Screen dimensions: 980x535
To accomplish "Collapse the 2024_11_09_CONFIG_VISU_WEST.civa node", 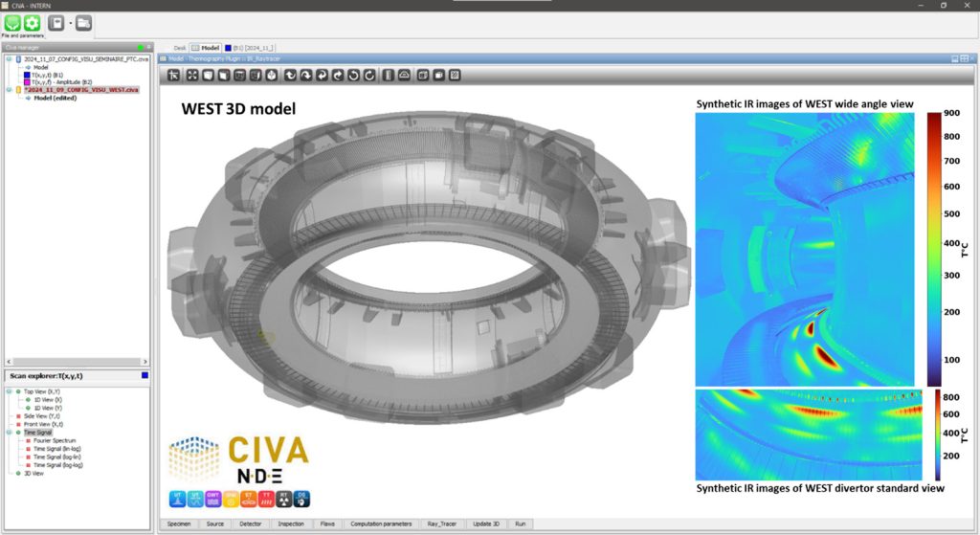I will pos(10,89).
